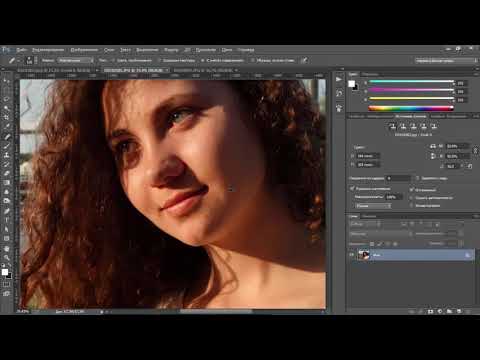The height and width of the screenshot is (360, 480).
Task: Switch to the Swatches tab beside Color
Action: pyautogui.click(x=370, y=74)
